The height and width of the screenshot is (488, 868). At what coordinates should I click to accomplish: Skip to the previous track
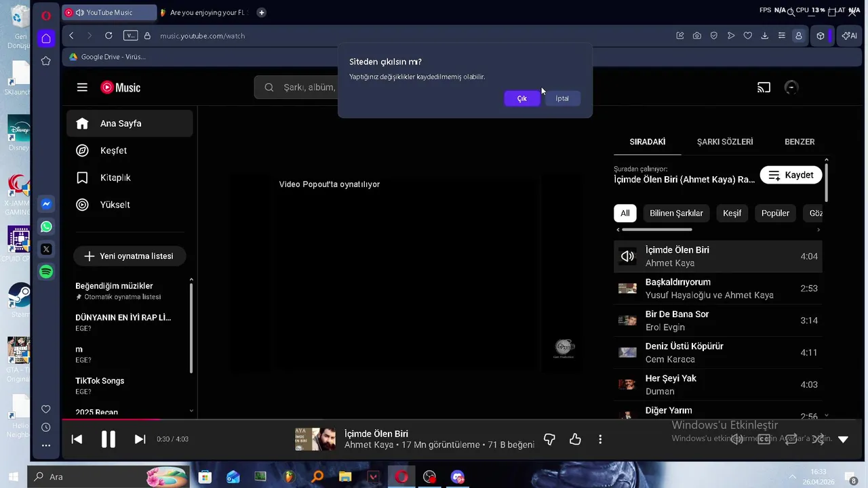(77, 439)
